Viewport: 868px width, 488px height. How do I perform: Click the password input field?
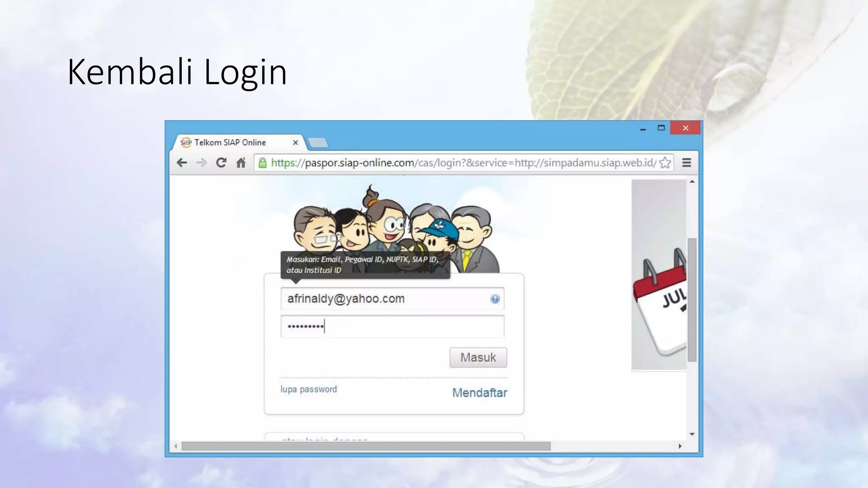coord(392,327)
